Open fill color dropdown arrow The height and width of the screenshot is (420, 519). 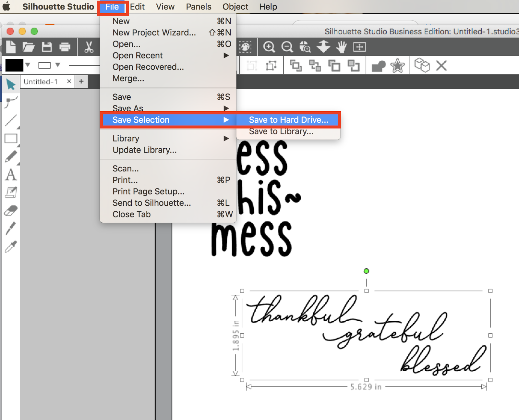tap(28, 65)
